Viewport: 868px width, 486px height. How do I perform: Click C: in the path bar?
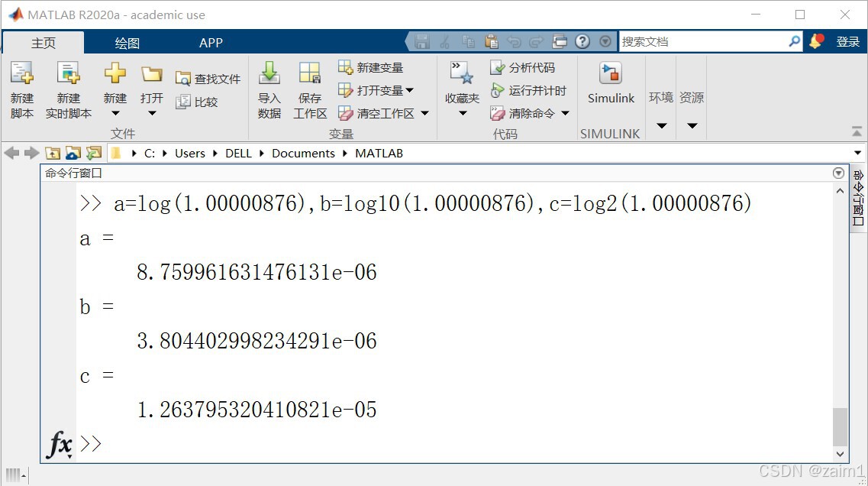[150, 153]
